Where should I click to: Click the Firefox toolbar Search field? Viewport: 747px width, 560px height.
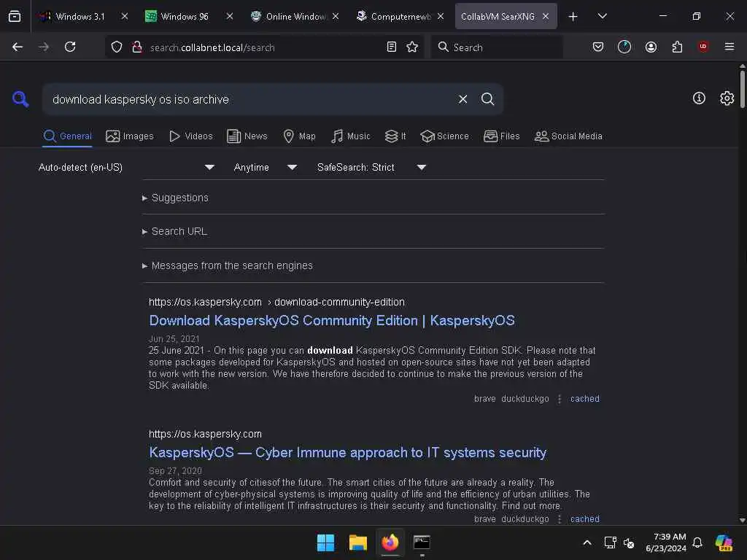click(x=498, y=47)
